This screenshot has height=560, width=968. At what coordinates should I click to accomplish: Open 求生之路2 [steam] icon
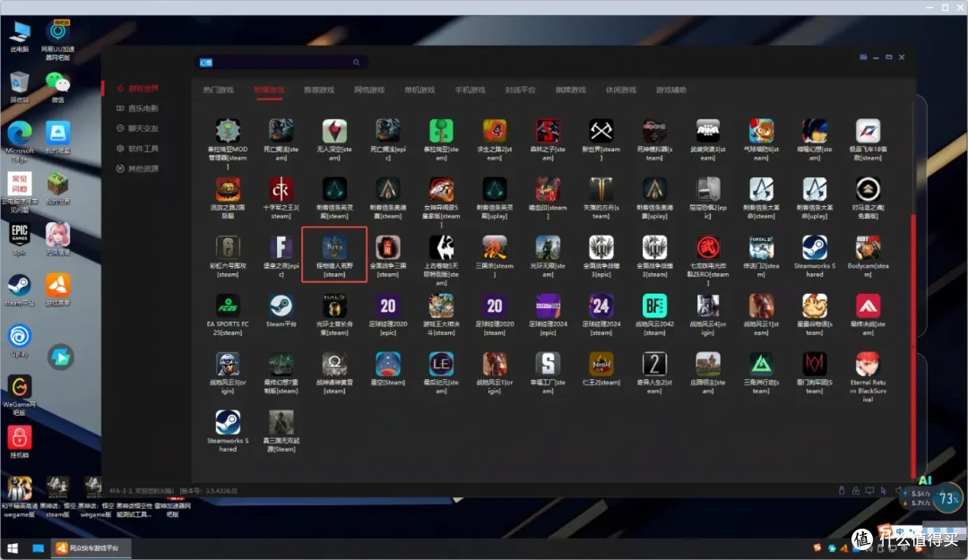point(495,132)
